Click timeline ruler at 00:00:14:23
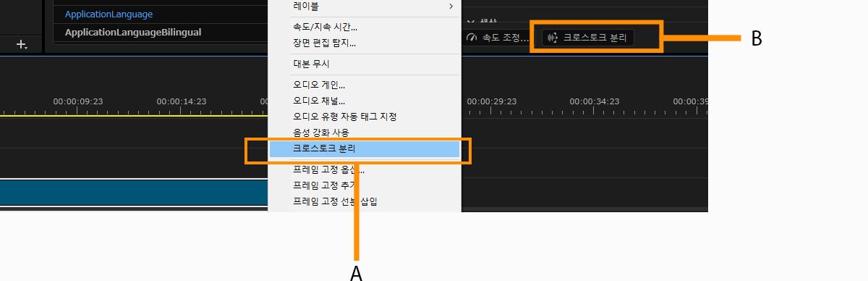Screen dimensions: 868x281 [182, 101]
